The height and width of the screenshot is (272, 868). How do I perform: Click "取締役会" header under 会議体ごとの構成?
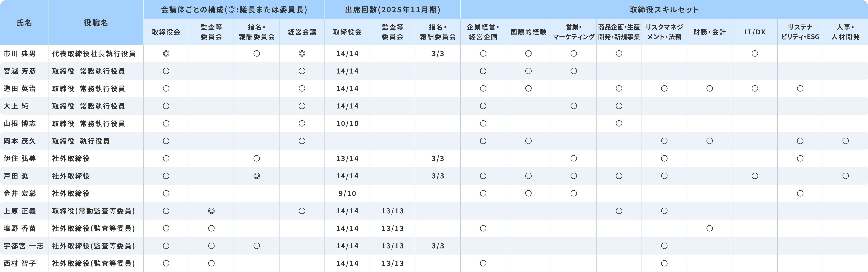pyautogui.click(x=166, y=32)
